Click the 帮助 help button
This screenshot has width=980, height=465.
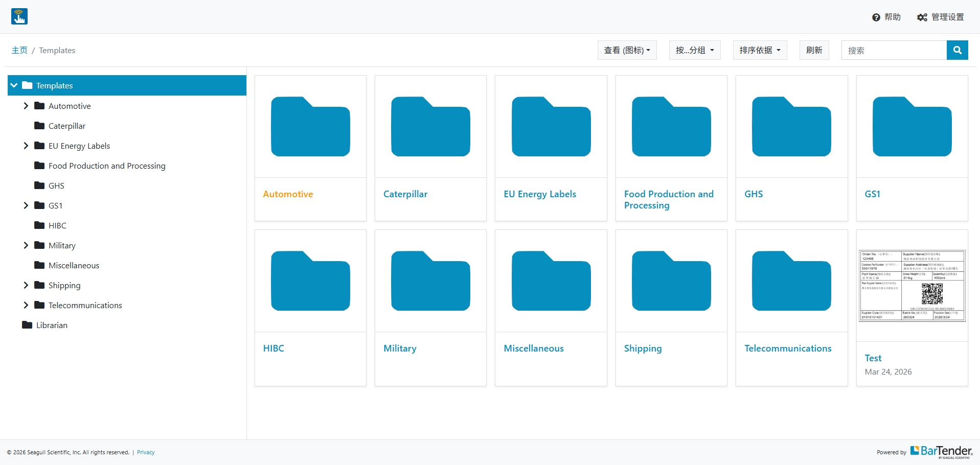pos(886,17)
